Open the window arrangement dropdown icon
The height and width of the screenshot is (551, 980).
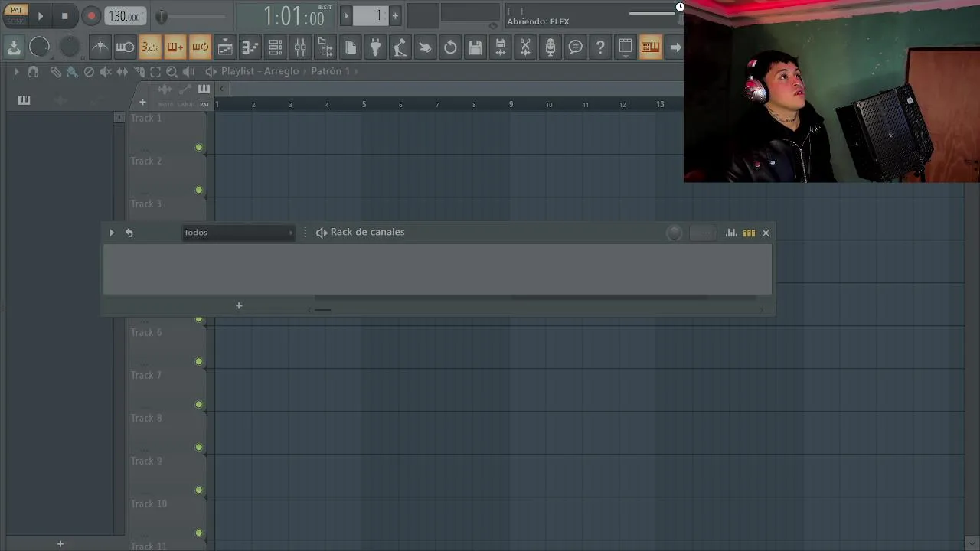coord(626,47)
